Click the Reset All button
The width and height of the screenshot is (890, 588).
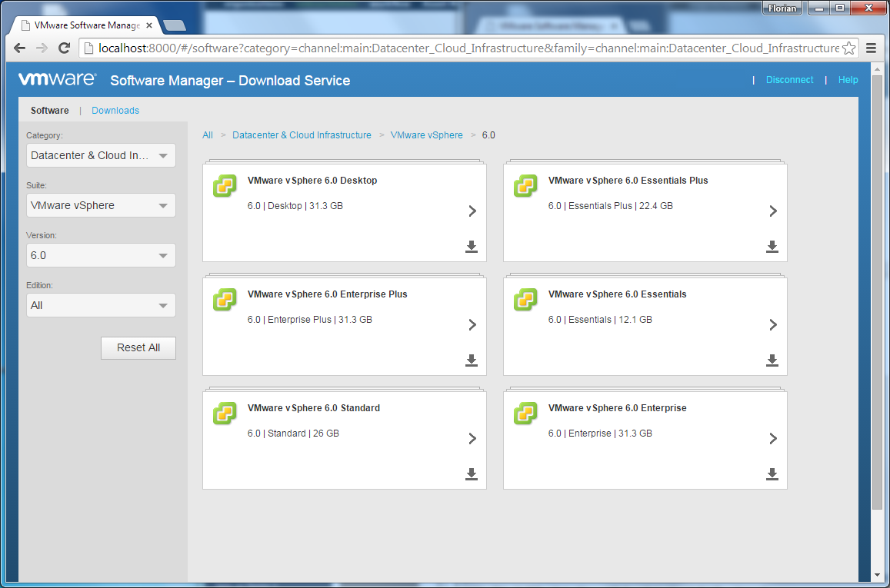138,347
